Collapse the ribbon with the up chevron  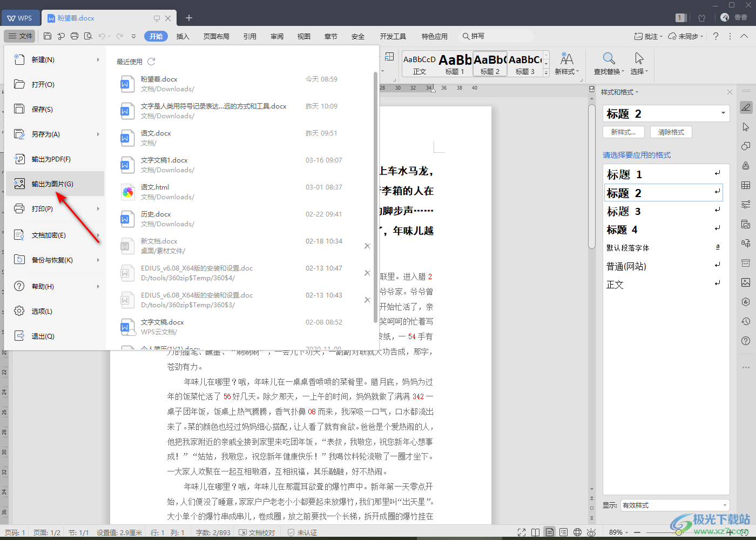pyautogui.click(x=744, y=36)
